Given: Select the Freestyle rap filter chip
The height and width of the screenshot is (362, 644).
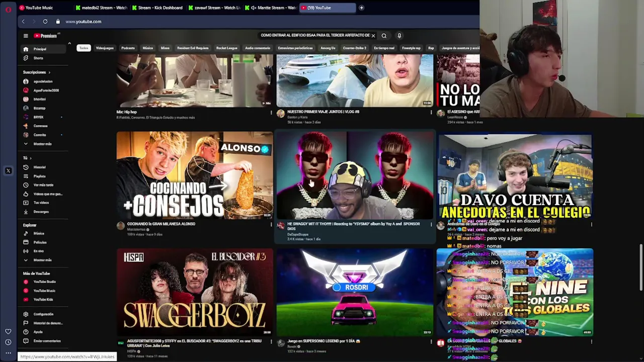Looking at the screenshot, I should point(411,48).
